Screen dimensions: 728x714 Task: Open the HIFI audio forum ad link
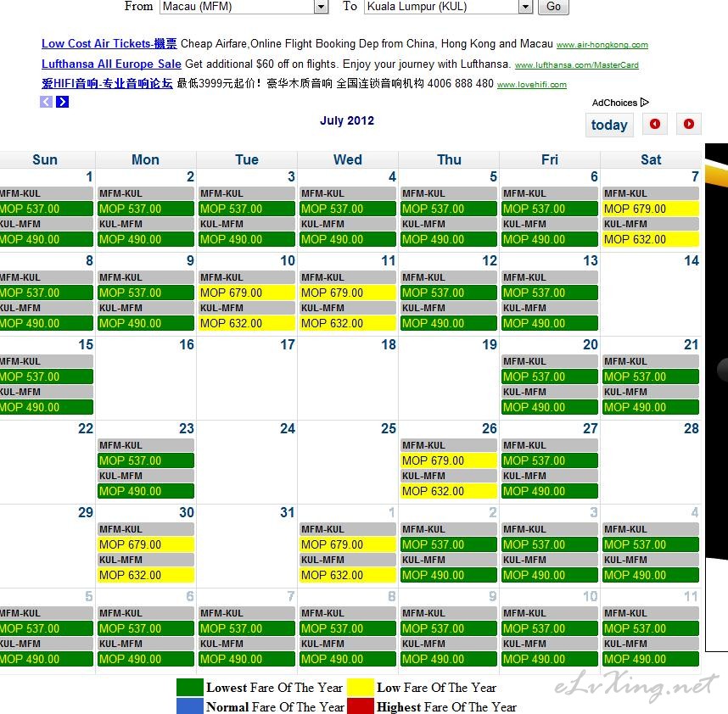[107, 83]
